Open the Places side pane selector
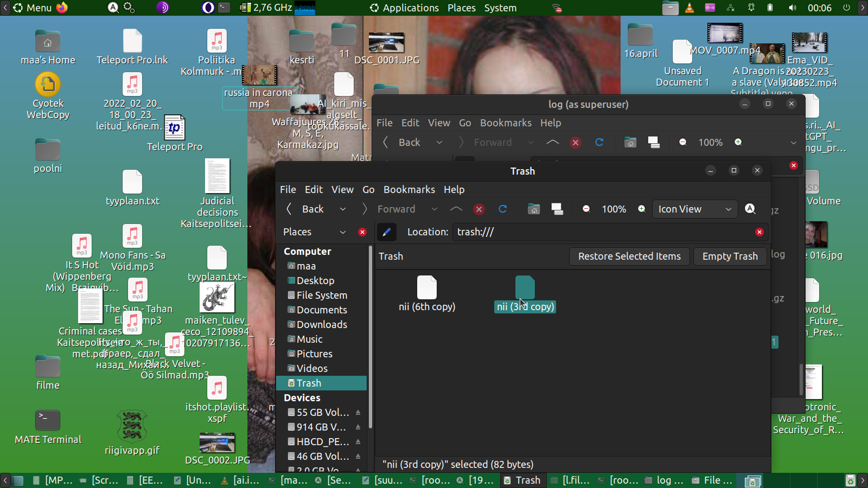The width and height of the screenshot is (868, 488). (x=315, y=232)
